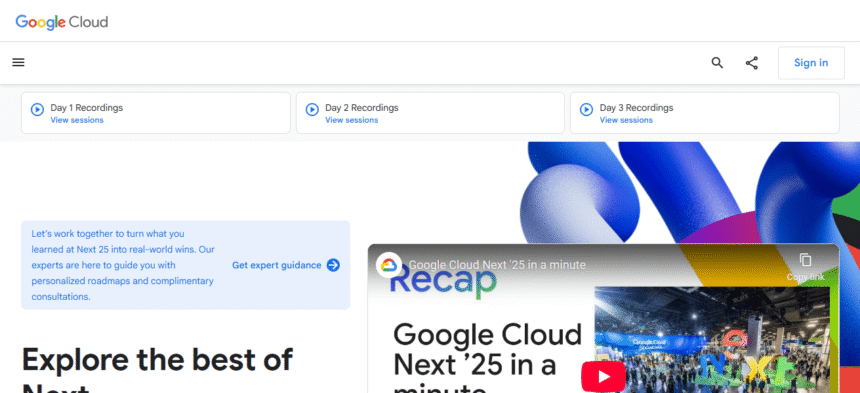Open the hamburger navigation menu
The width and height of the screenshot is (860, 393).
pyautogui.click(x=19, y=62)
